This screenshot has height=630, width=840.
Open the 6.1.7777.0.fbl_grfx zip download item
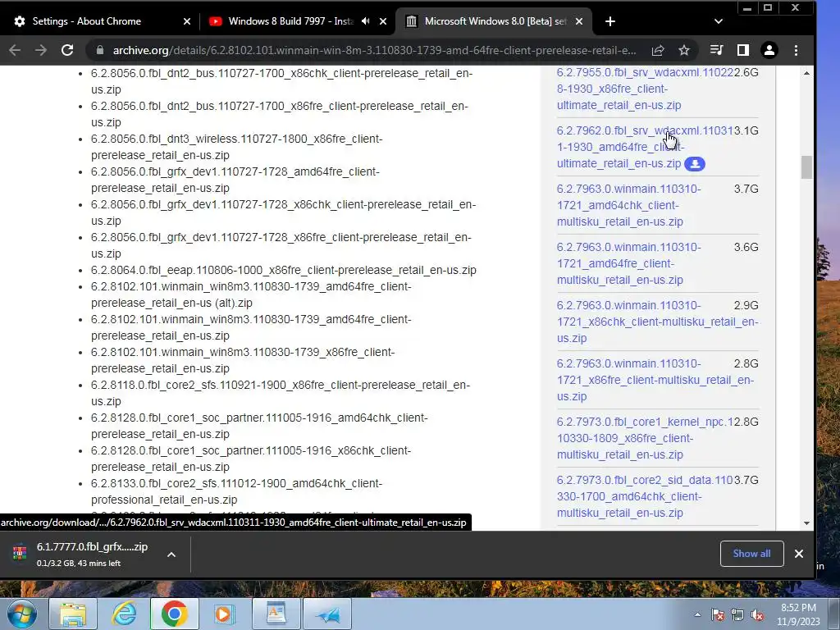[x=92, y=554]
